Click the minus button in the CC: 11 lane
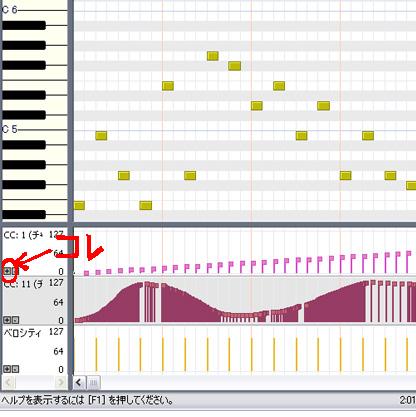The width and height of the screenshot is (416, 417). point(15,320)
